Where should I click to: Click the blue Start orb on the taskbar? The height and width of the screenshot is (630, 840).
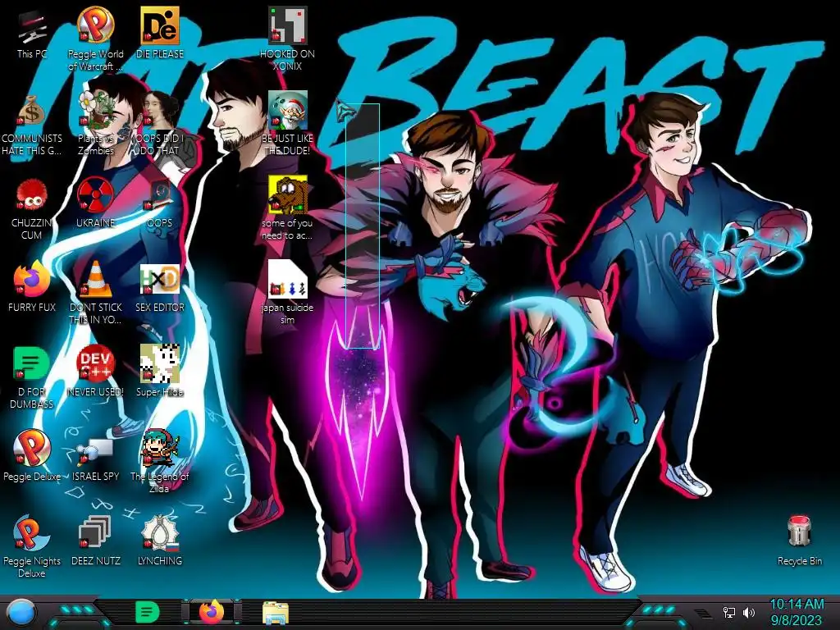(x=21, y=612)
